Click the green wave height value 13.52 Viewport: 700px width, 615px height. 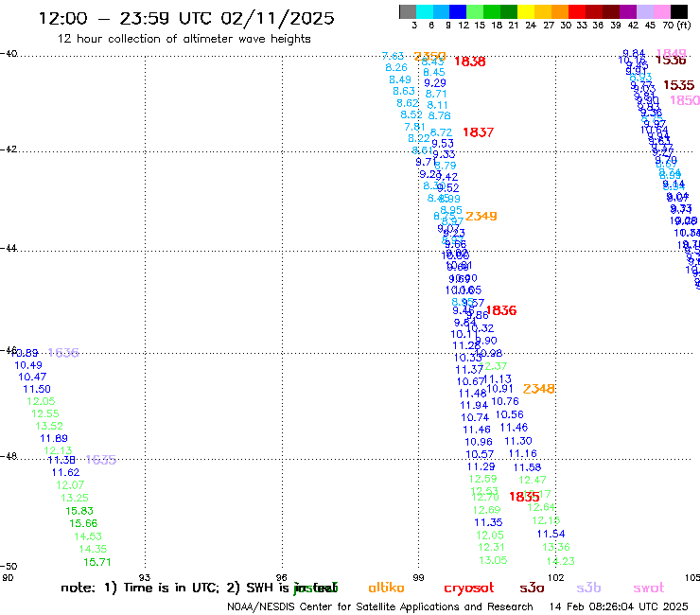point(49,426)
